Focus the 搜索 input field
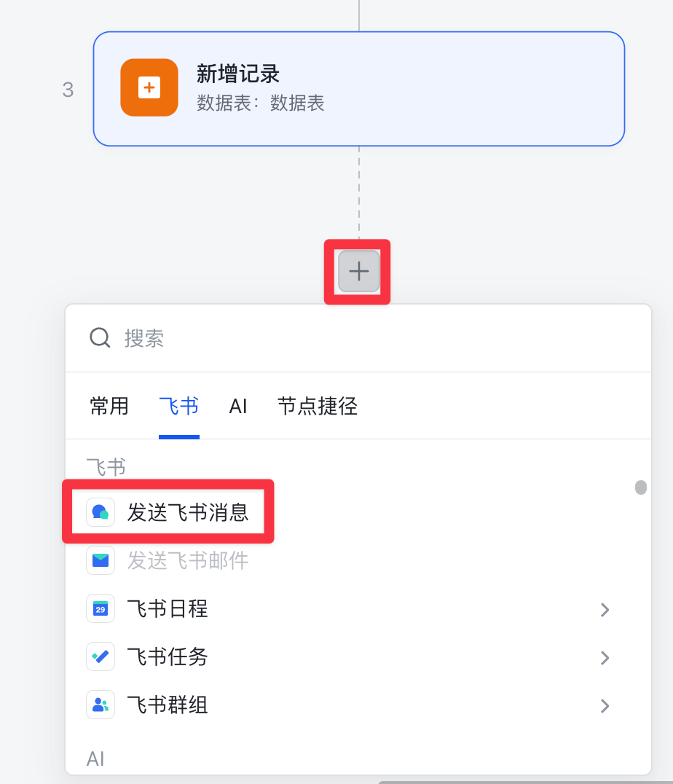Image resolution: width=673 pixels, height=784 pixels. 364,338
